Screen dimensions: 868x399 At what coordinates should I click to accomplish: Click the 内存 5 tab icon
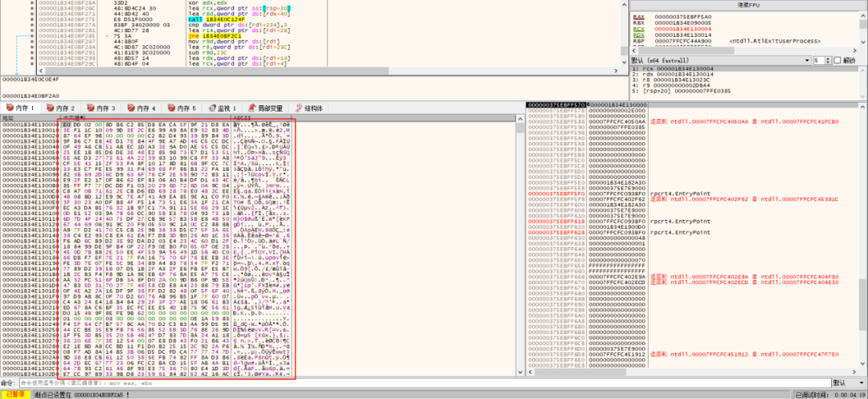[170, 108]
